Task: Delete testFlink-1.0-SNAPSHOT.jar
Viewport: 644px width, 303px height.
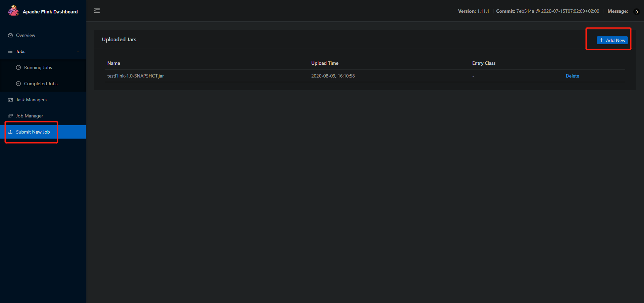Action: point(572,76)
